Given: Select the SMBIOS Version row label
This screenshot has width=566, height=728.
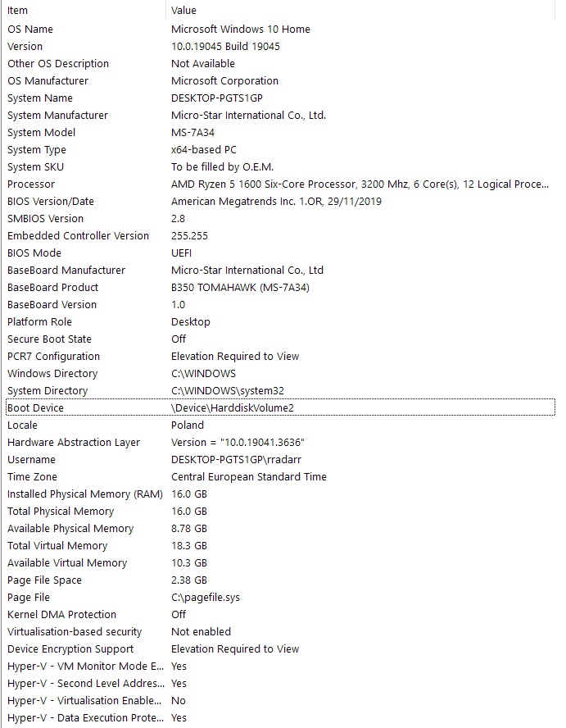Looking at the screenshot, I should pyautogui.click(x=46, y=218).
